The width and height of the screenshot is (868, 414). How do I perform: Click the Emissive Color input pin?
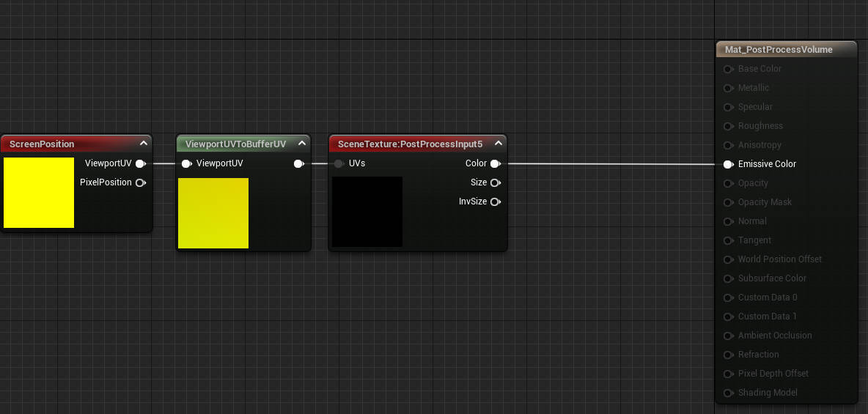pyautogui.click(x=728, y=164)
